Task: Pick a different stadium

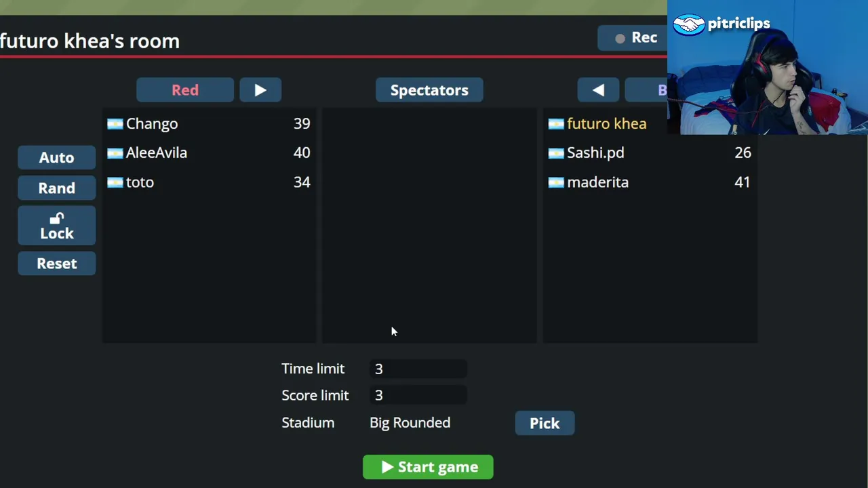Action: tap(545, 424)
